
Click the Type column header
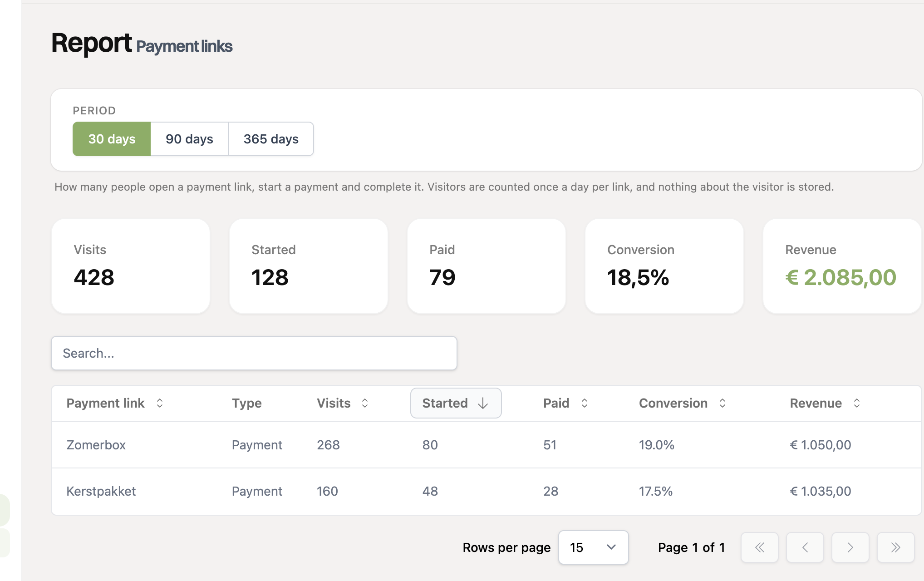click(x=247, y=403)
